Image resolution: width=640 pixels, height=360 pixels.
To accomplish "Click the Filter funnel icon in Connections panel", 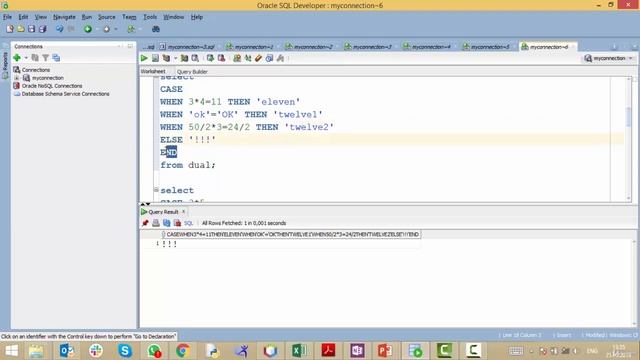I will [x=45, y=58].
